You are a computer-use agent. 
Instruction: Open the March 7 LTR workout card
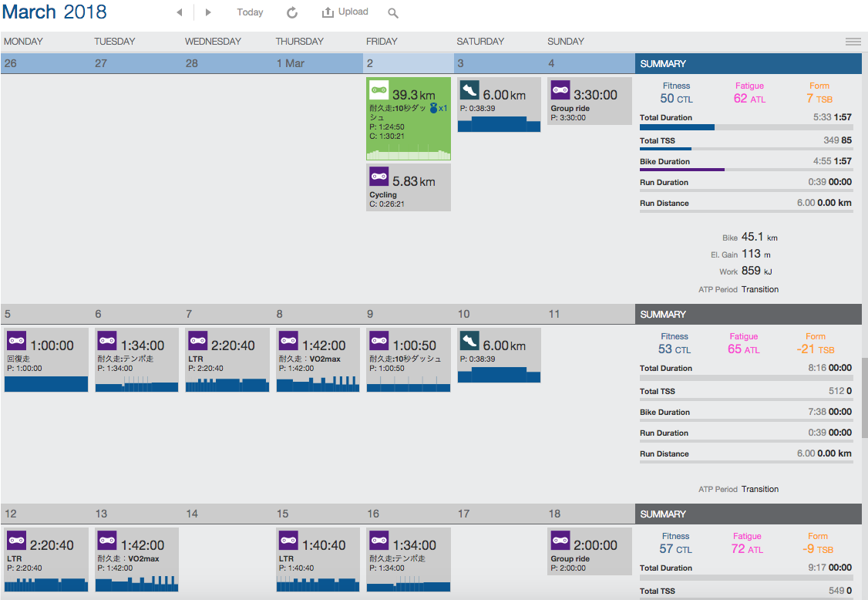(227, 360)
